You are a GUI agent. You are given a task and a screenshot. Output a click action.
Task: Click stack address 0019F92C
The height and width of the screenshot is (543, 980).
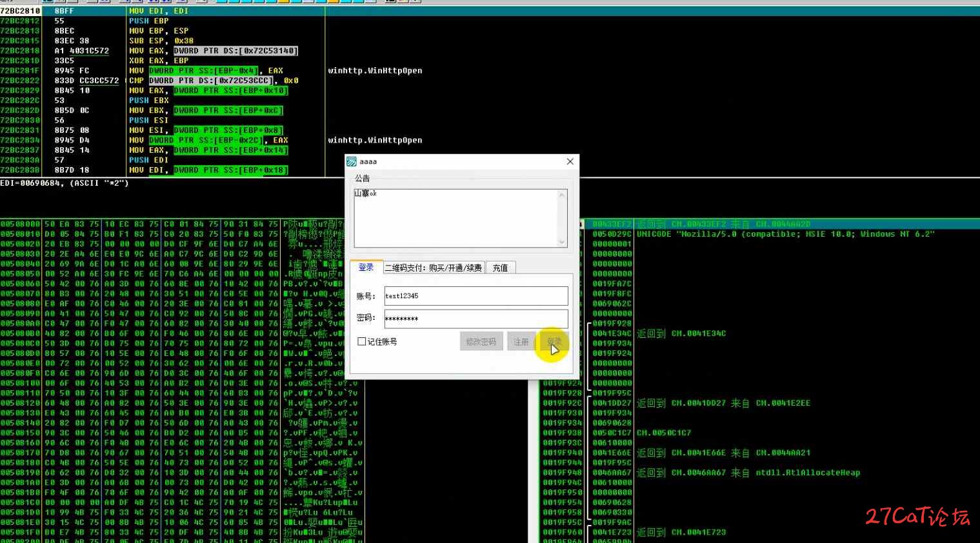[x=563, y=403]
